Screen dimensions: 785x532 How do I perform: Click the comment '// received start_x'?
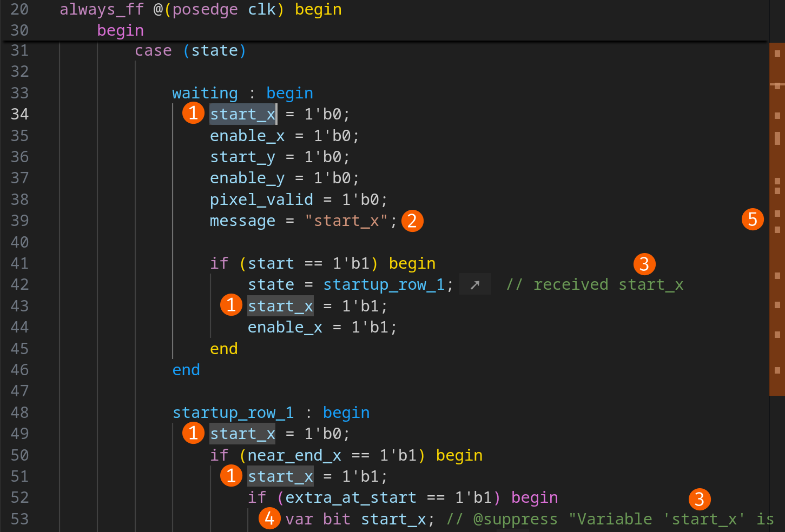pyautogui.click(x=595, y=285)
